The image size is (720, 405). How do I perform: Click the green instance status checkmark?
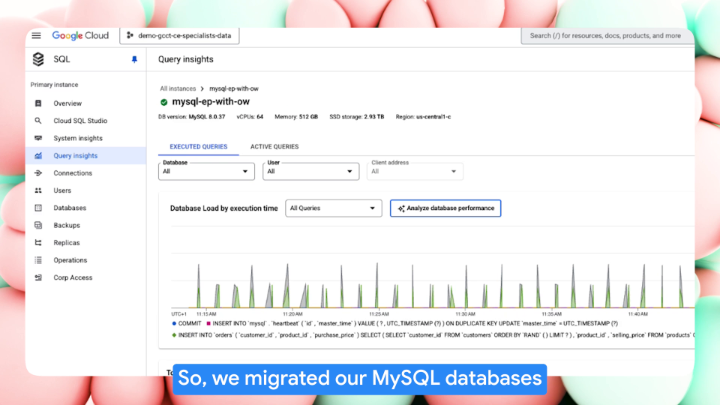163,102
